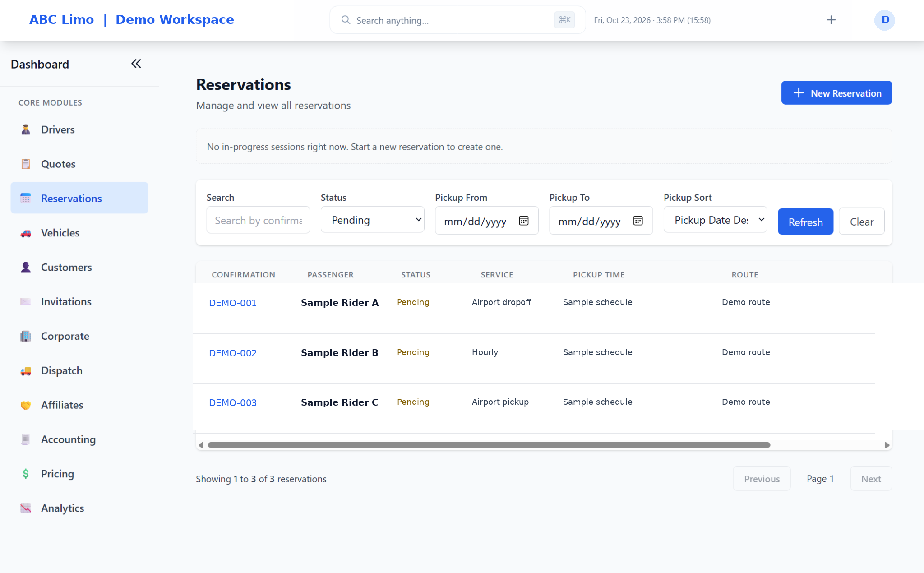The width and height of the screenshot is (924, 573).
Task: Click the Quotes clipboard icon
Action: pyautogui.click(x=26, y=164)
